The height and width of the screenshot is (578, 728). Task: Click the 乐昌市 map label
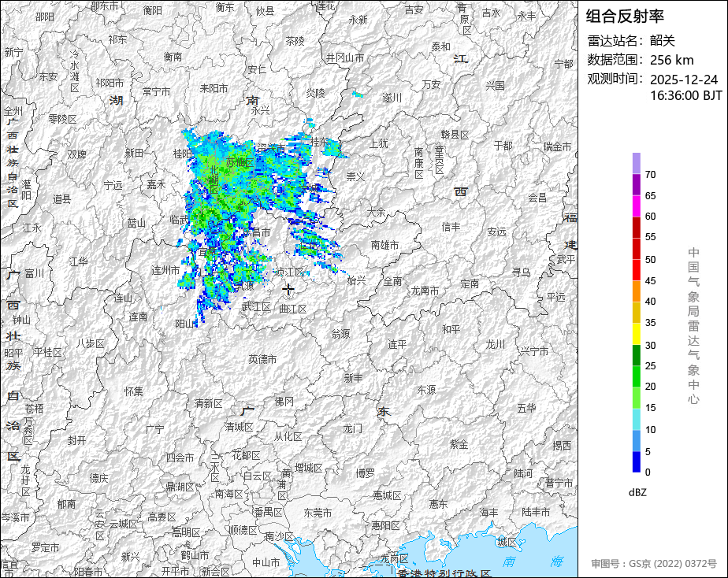[256, 232]
